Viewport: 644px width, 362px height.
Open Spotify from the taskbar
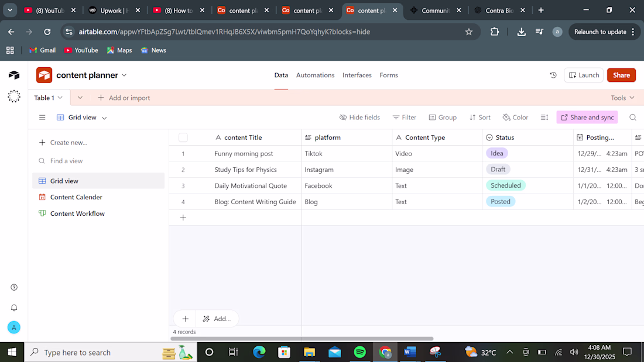(360, 352)
